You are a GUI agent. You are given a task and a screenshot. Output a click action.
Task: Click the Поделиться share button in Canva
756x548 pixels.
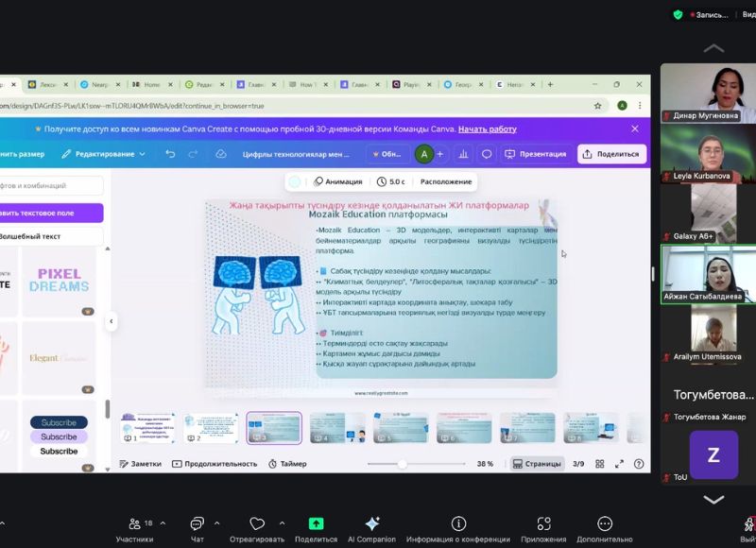[x=610, y=154]
